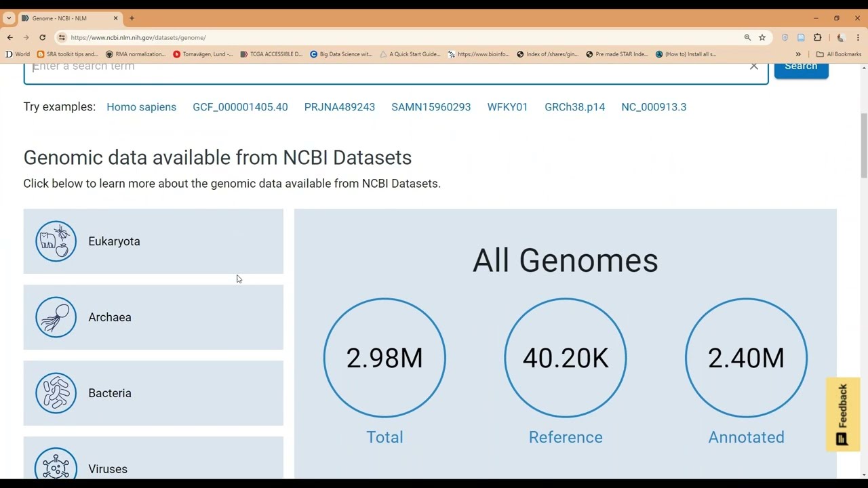Click the Eukaryota organisms icon

[56, 241]
